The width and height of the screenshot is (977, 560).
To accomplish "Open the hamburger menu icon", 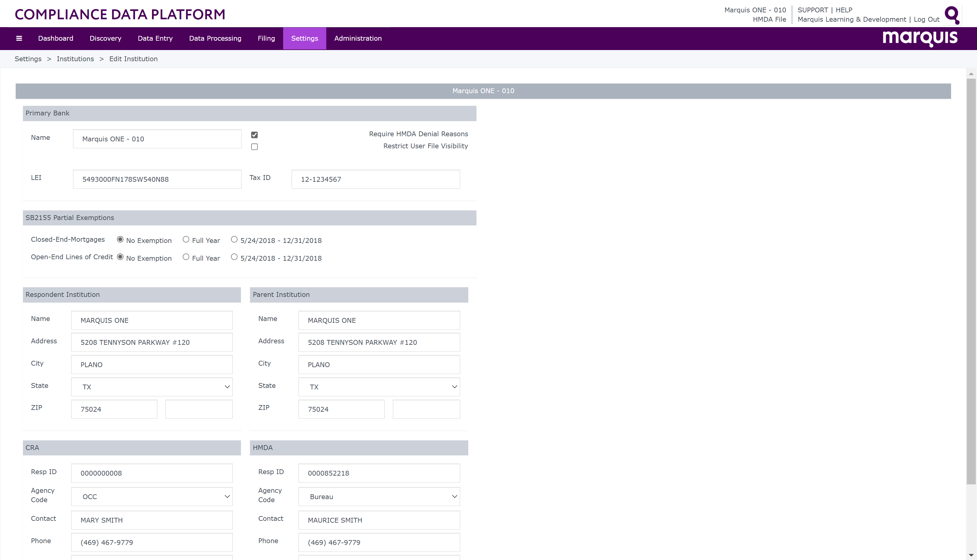I will tap(19, 39).
